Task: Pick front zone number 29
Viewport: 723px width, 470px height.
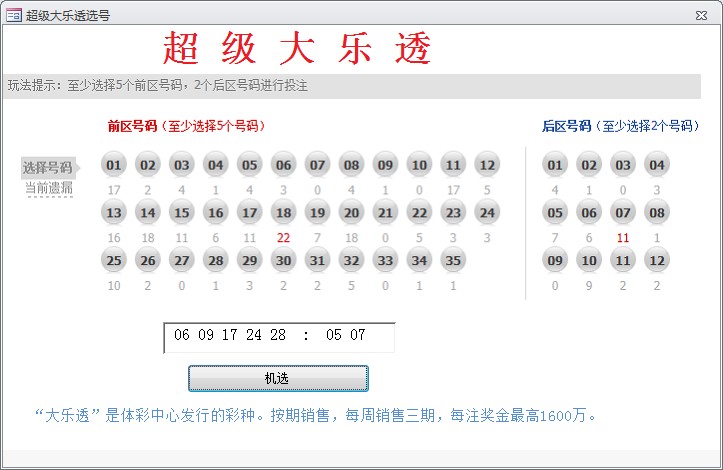Action: [x=249, y=260]
